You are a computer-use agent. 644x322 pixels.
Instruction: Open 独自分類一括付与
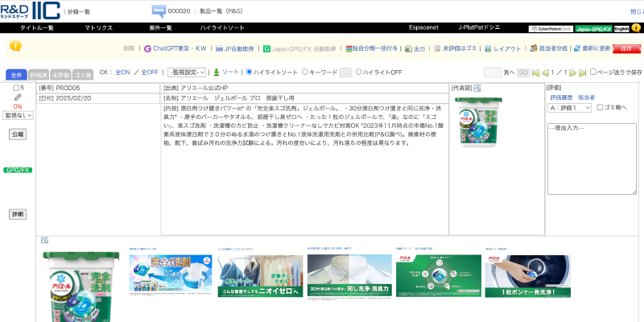click(x=372, y=48)
